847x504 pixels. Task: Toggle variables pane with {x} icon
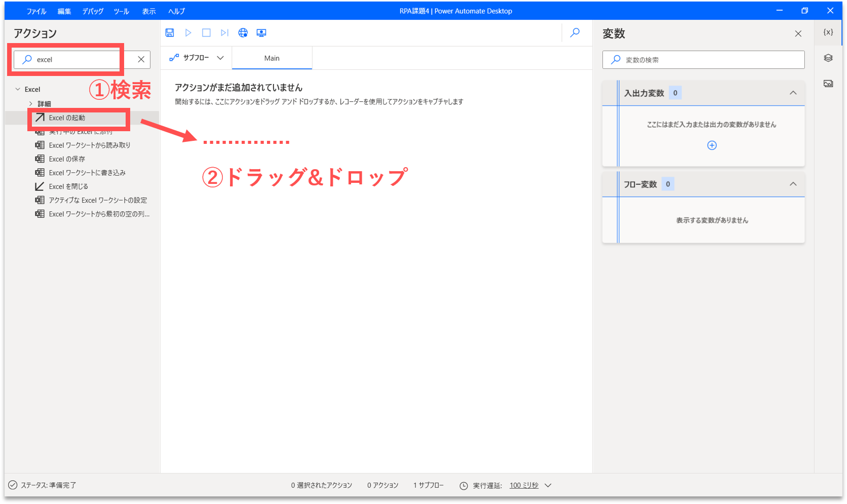[x=828, y=32]
